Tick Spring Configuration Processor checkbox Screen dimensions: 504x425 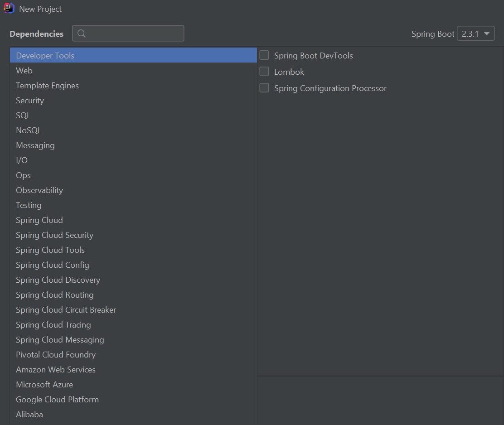point(264,88)
